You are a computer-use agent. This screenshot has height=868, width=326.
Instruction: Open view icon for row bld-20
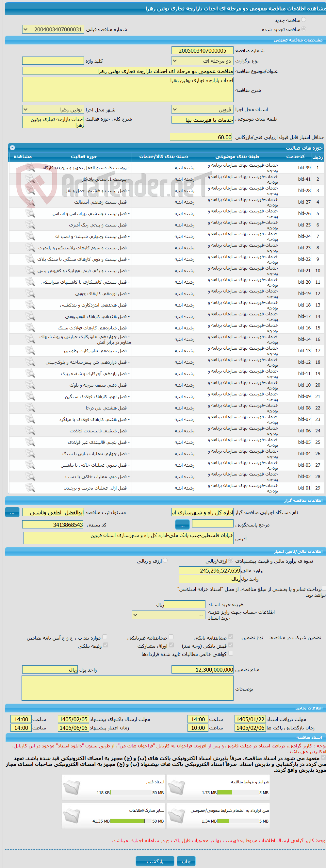(x=30, y=282)
